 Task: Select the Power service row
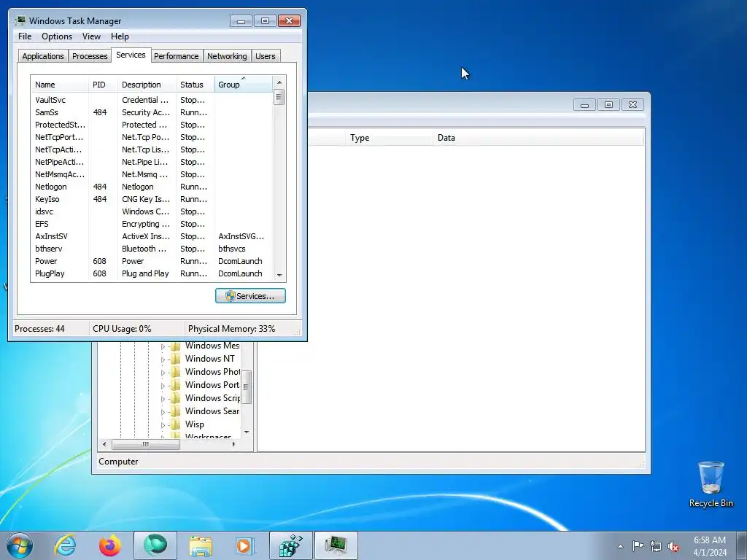coord(152,261)
